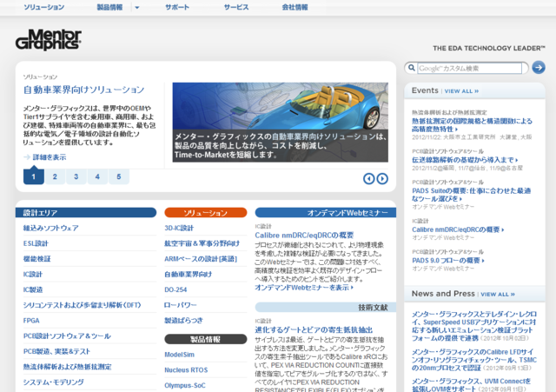Select slide tab 1
The width and height of the screenshot is (556, 392).
pos(34,176)
